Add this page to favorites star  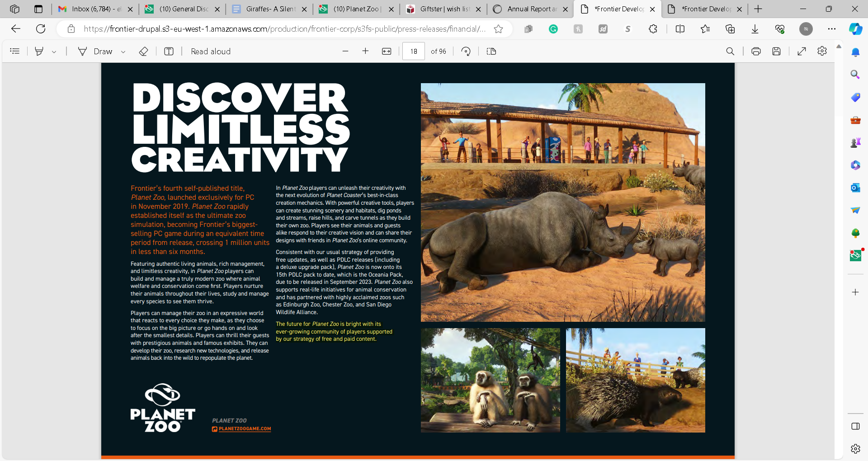[x=498, y=29]
